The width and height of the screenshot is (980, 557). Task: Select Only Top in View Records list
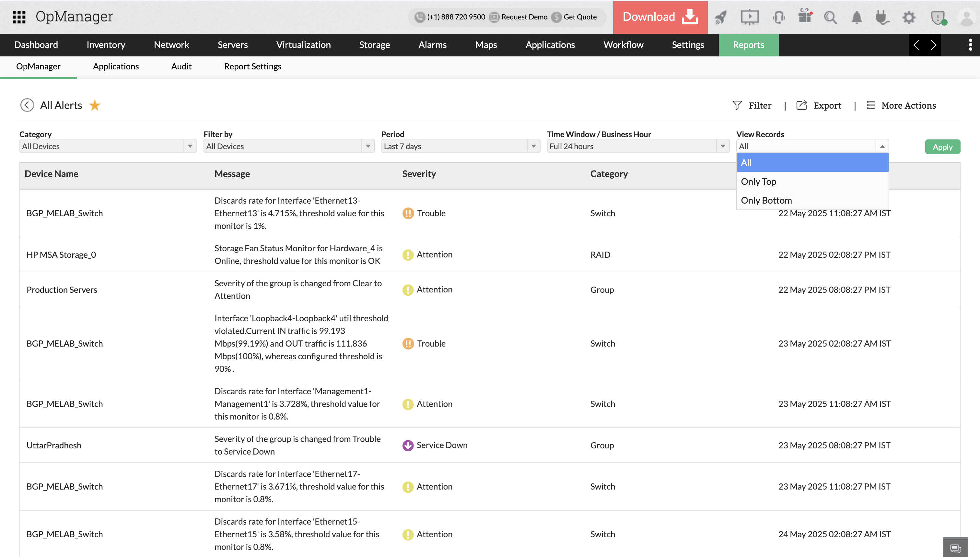click(x=759, y=182)
